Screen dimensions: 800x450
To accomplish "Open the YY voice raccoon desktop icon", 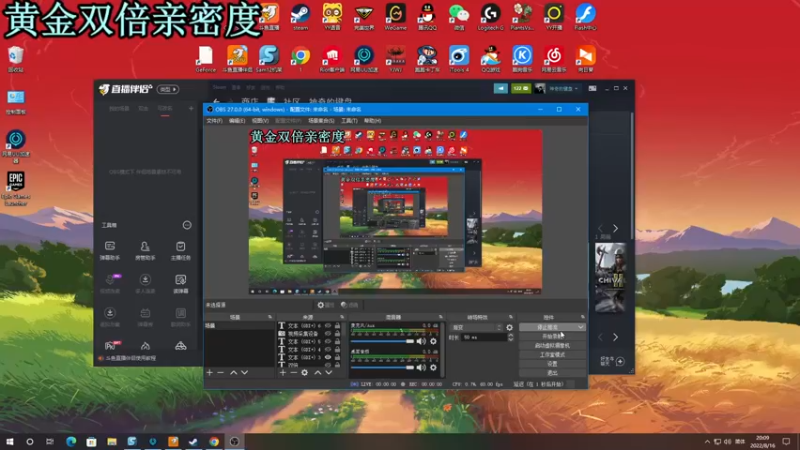I will point(332,16).
